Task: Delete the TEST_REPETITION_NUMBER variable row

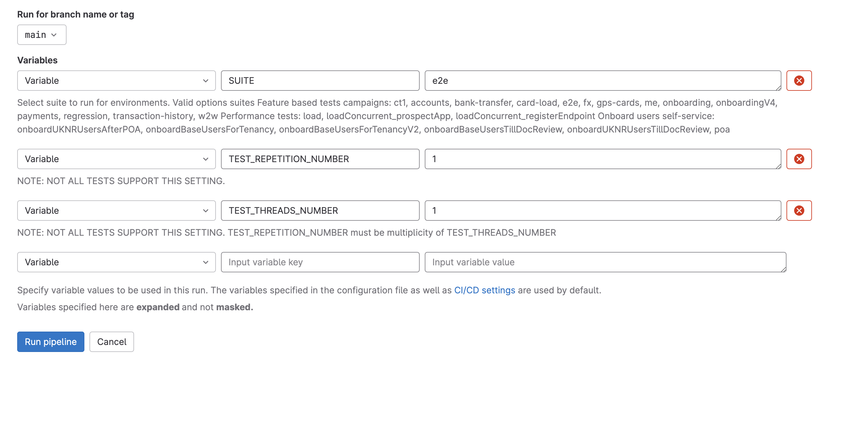Action: (x=799, y=159)
